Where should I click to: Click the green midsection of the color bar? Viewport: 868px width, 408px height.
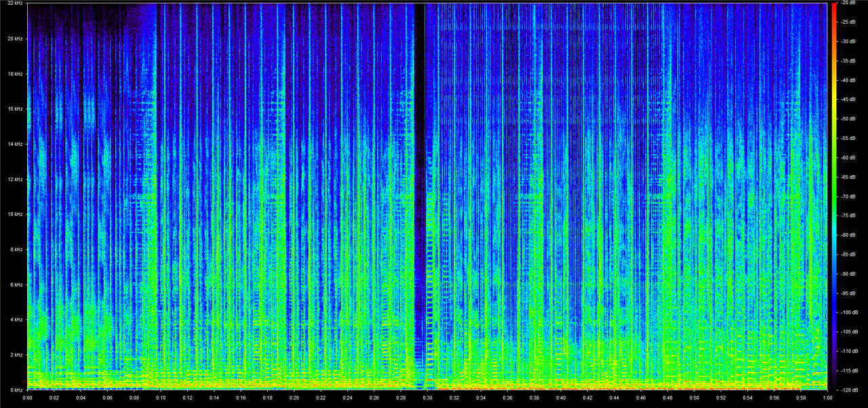coord(833,197)
